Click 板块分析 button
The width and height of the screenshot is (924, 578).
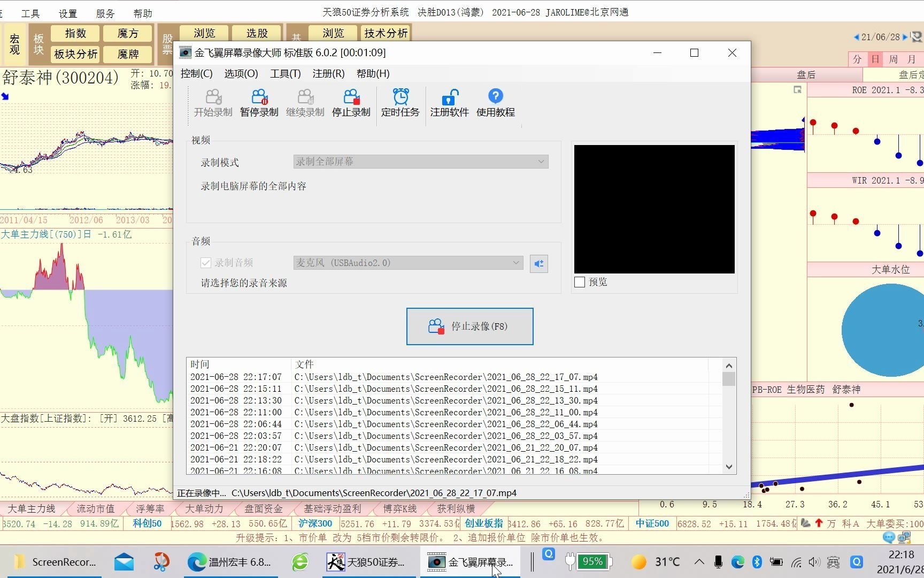click(x=75, y=54)
